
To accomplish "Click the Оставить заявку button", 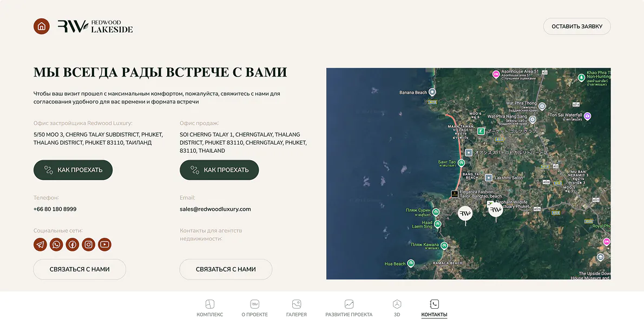I will point(577,27).
